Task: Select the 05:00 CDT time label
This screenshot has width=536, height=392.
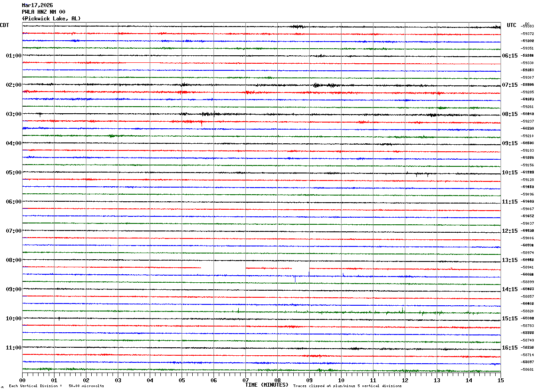Action: click(x=14, y=173)
